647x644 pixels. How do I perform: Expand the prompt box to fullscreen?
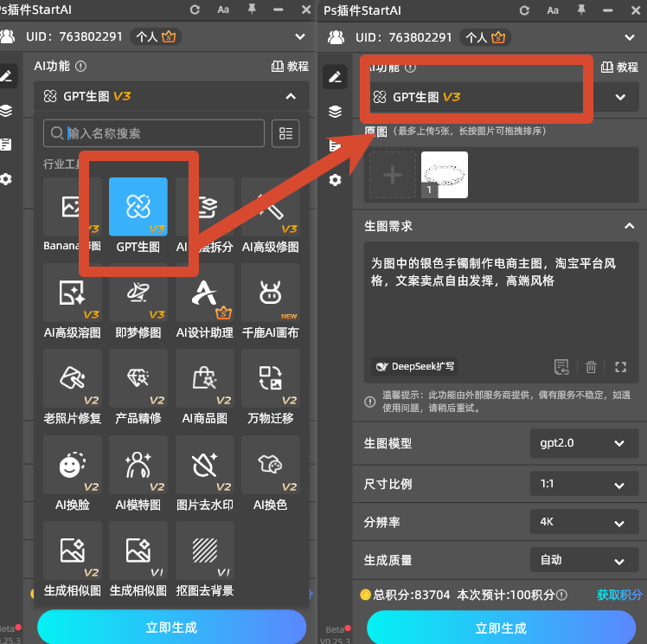pos(620,367)
